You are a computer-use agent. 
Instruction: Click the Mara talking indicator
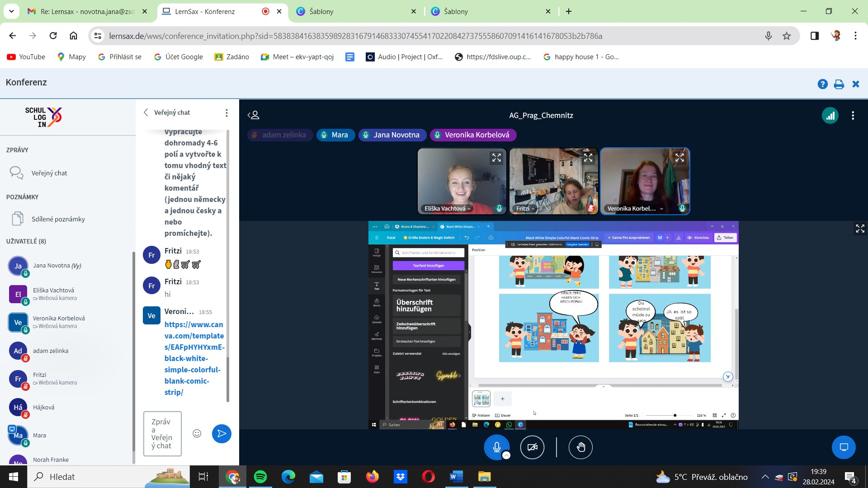[x=335, y=135]
